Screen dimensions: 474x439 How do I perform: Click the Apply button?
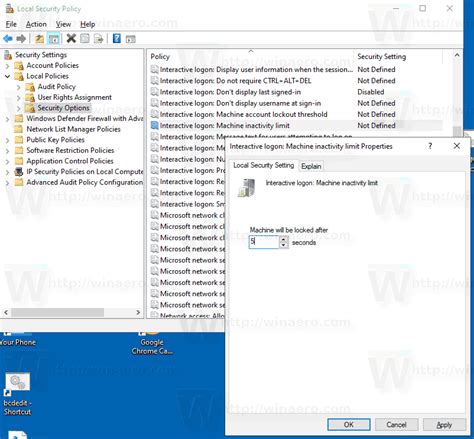point(444,424)
